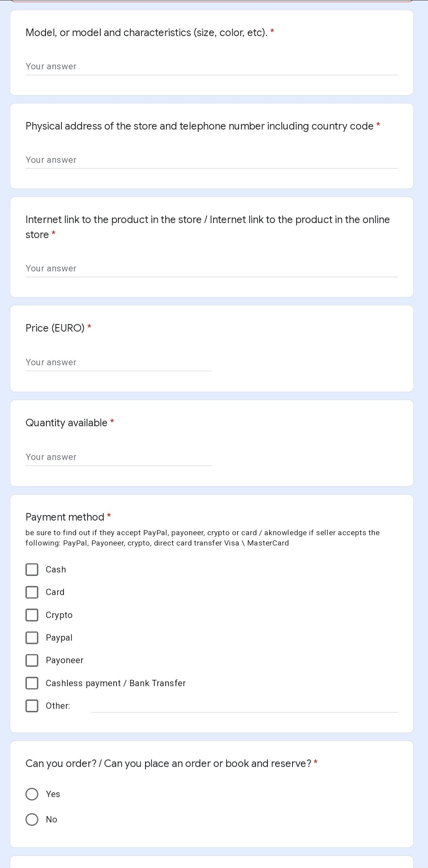Screen dimensions: 428x868
Task: Toggle the Other payment checkbox
Action: tap(32, 706)
